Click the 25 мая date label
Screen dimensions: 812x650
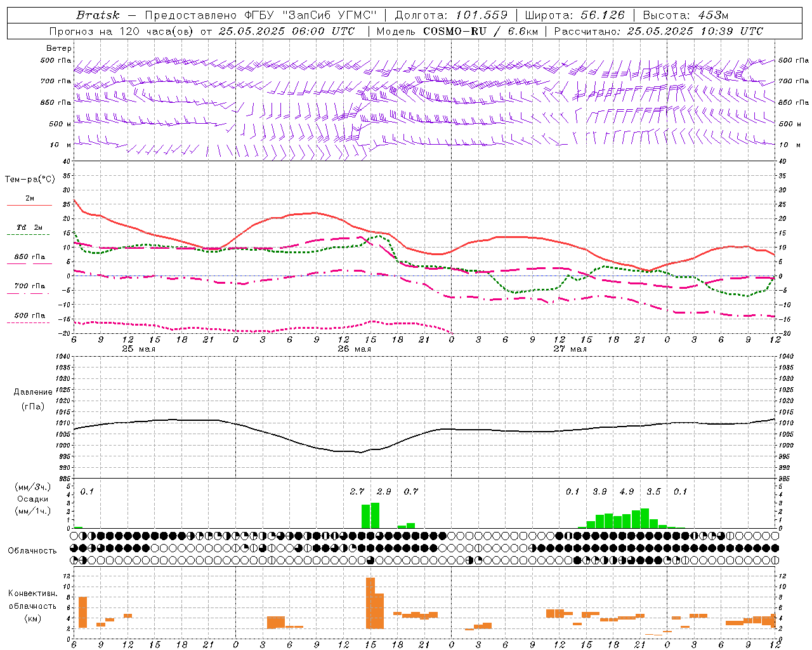[x=138, y=349]
